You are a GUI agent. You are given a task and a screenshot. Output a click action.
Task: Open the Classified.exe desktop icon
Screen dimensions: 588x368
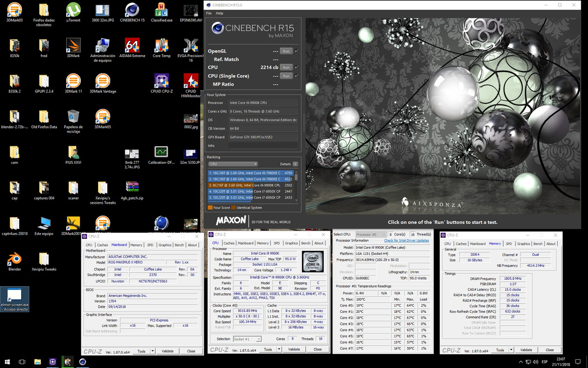[x=162, y=12]
